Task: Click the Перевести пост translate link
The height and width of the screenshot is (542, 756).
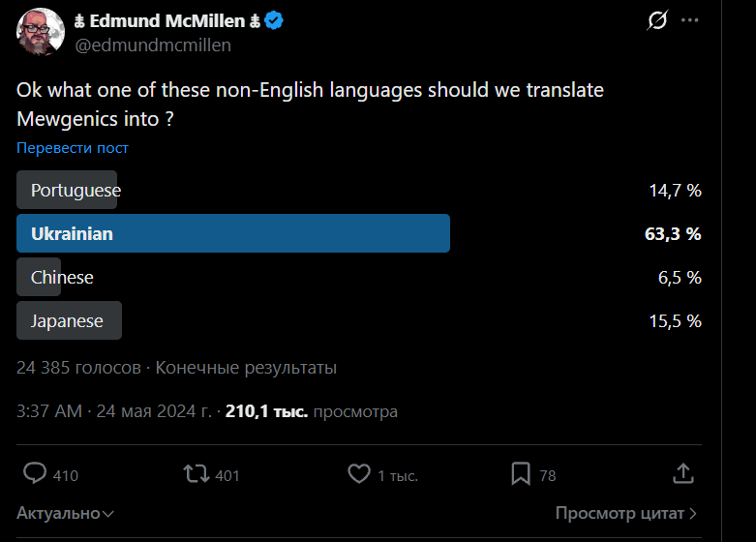Action: (73, 148)
